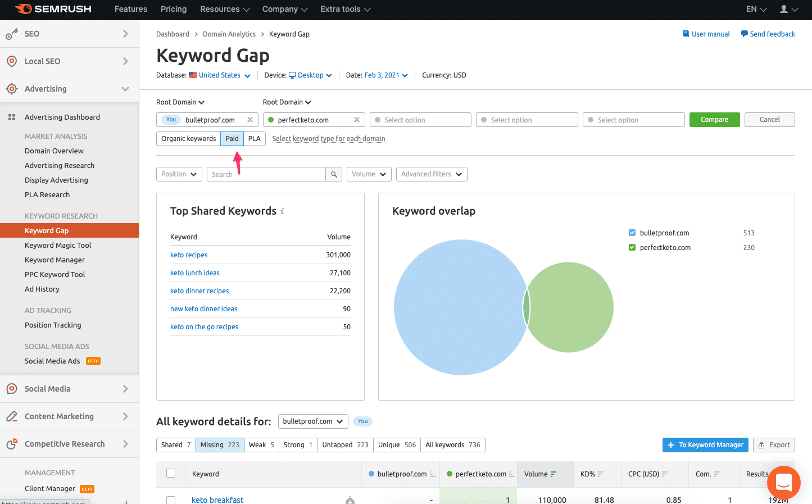Open the Volume filter dropdown

[369, 174]
